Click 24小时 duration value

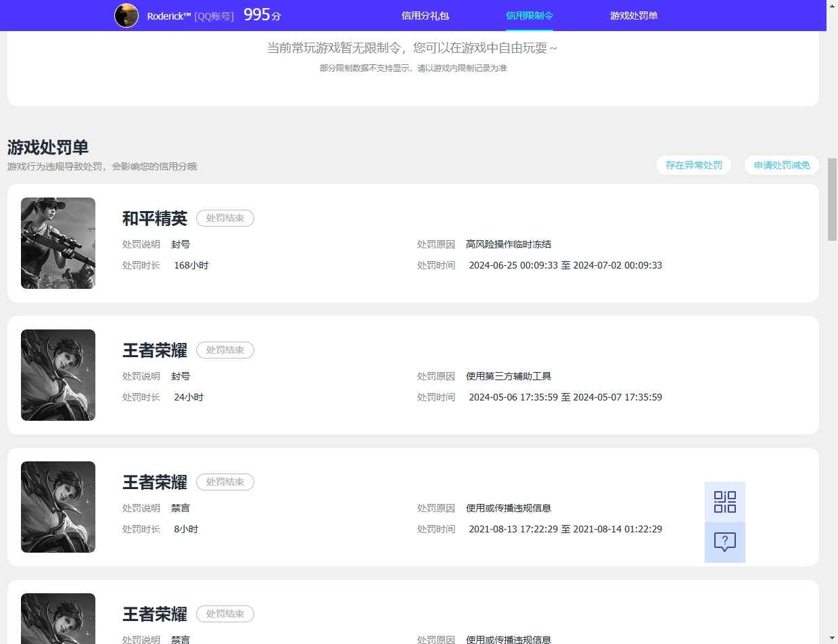click(x=189, y=397)
